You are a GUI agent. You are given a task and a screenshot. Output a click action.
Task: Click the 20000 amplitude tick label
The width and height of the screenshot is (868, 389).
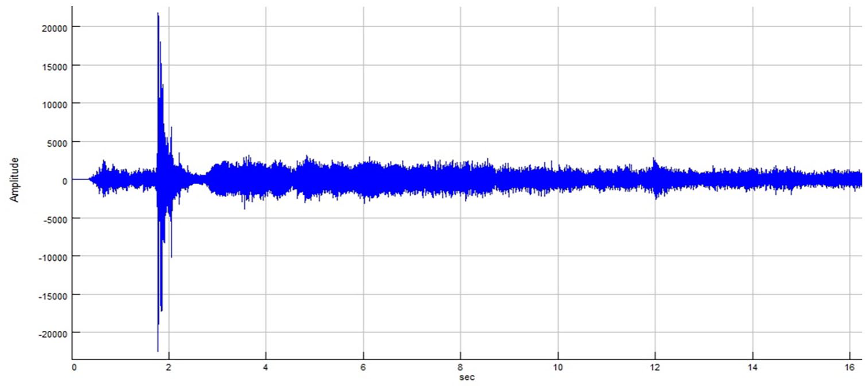54,28
